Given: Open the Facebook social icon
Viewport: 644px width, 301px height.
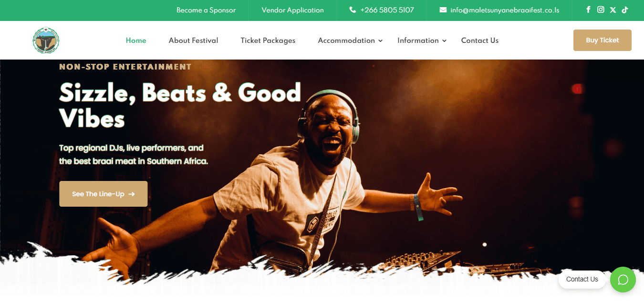Looking at the screenshot, I should [588, 10].
